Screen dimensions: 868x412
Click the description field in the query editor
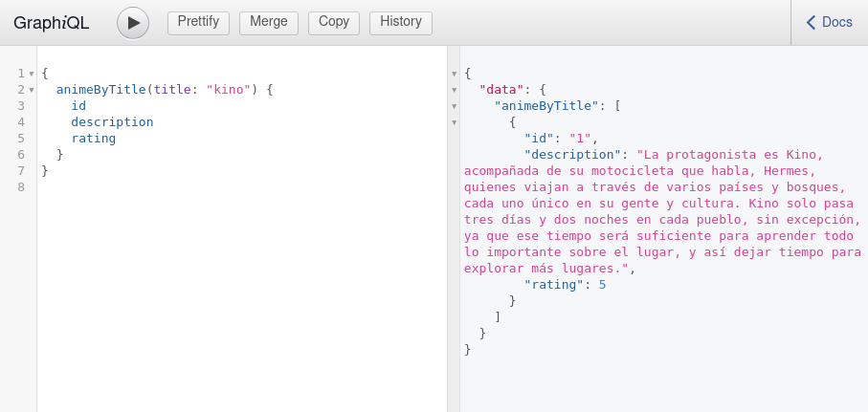111,122
